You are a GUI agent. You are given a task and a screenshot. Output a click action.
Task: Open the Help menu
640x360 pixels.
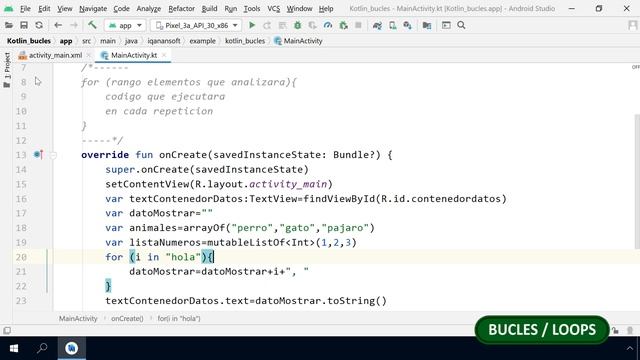[x=326, y=9]
